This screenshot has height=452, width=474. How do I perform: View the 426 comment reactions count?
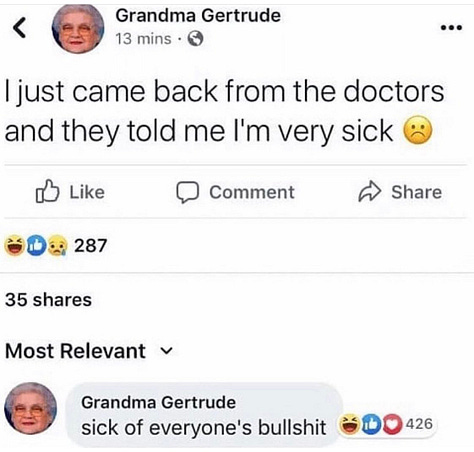420,424
